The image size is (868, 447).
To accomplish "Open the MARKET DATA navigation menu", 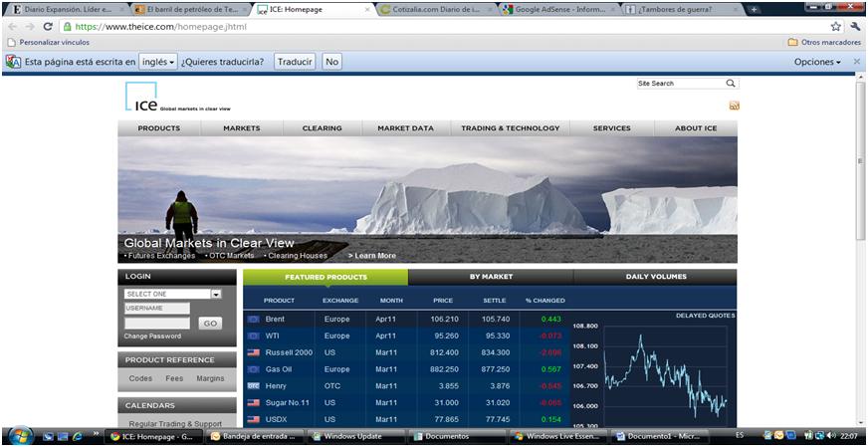I will pos(406,128).
